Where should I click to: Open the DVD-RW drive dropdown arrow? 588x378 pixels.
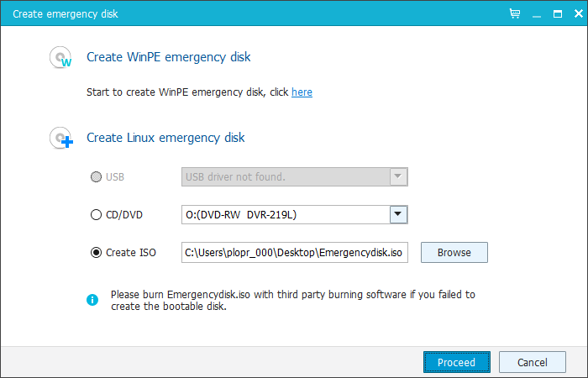point(398,214)
